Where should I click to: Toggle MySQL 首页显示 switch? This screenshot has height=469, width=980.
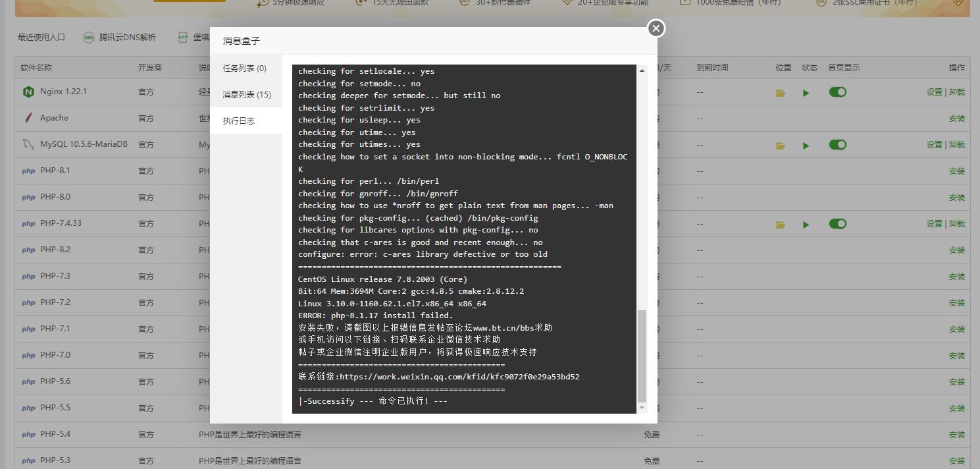(837, 144)
